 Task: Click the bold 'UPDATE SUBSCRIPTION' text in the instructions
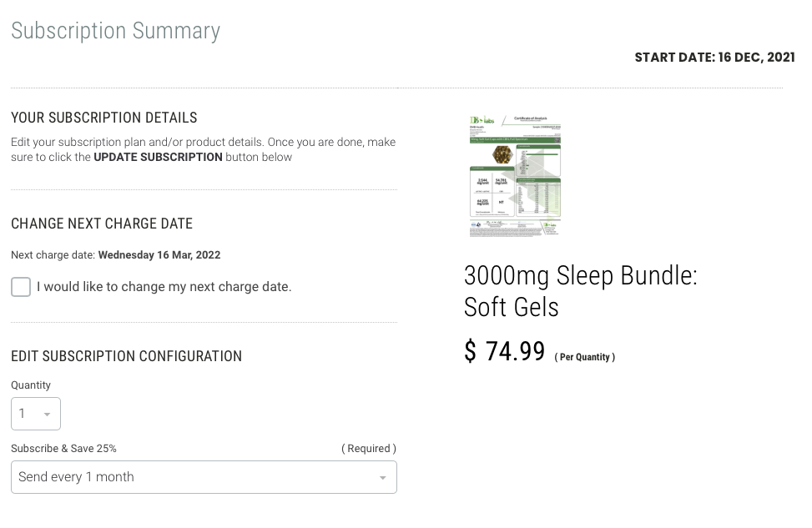coord(158,157)
